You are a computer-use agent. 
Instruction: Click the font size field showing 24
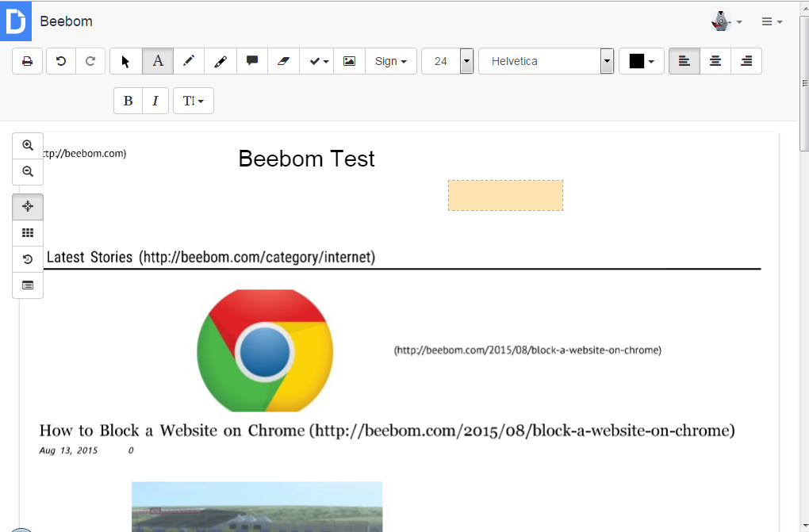(x=441, y=61)
